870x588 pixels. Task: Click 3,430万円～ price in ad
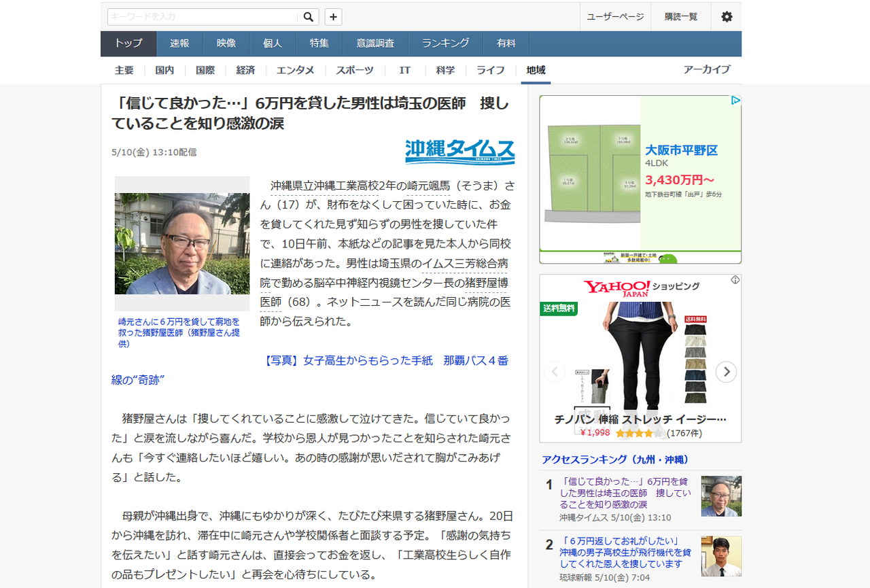pos(680,180)
